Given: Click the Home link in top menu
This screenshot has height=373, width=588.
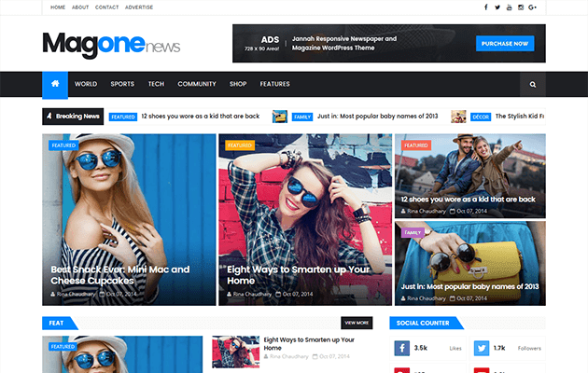Looking at the screenshot, I should click(x=58, y=7).
